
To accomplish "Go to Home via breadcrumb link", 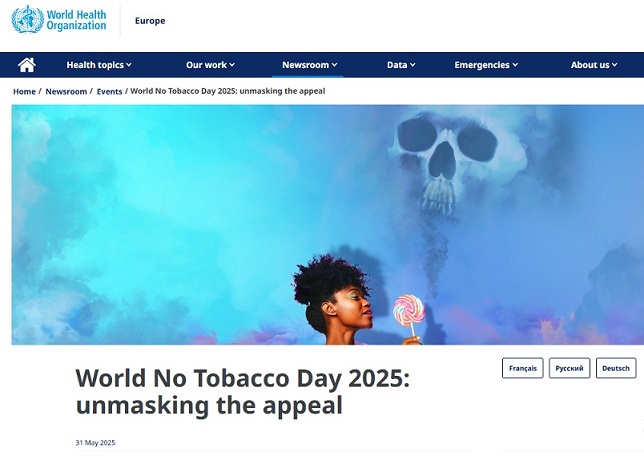I will [24, 91].
